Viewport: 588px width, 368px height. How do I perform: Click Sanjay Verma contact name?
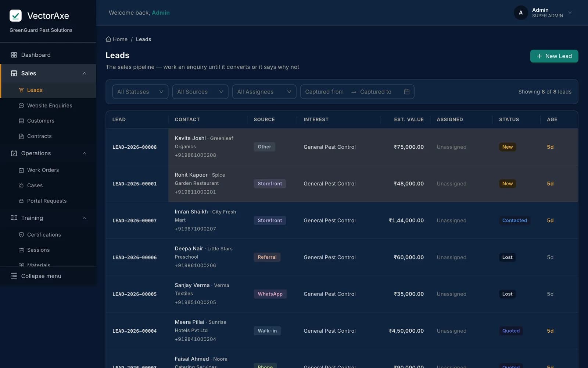point(192,285)
